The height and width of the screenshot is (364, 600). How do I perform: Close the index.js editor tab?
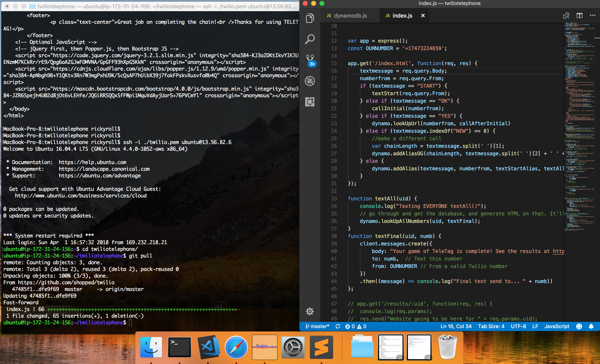423,16
